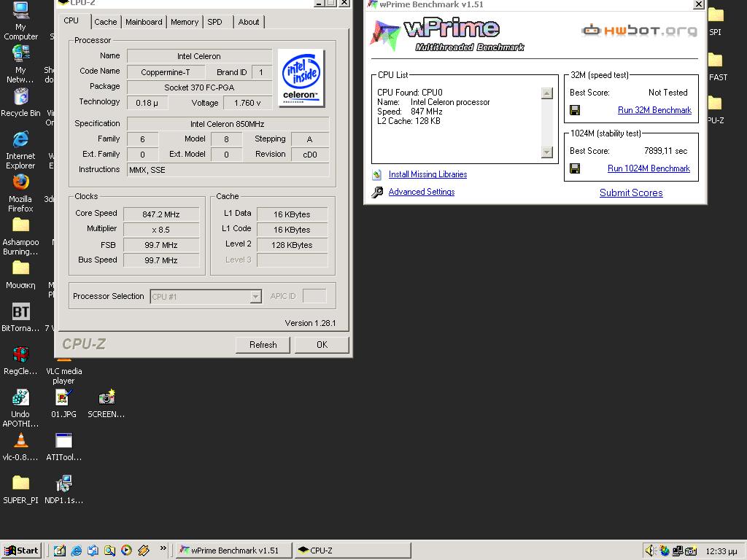Click the Multiplier value x 8.5

pos(161,230)
